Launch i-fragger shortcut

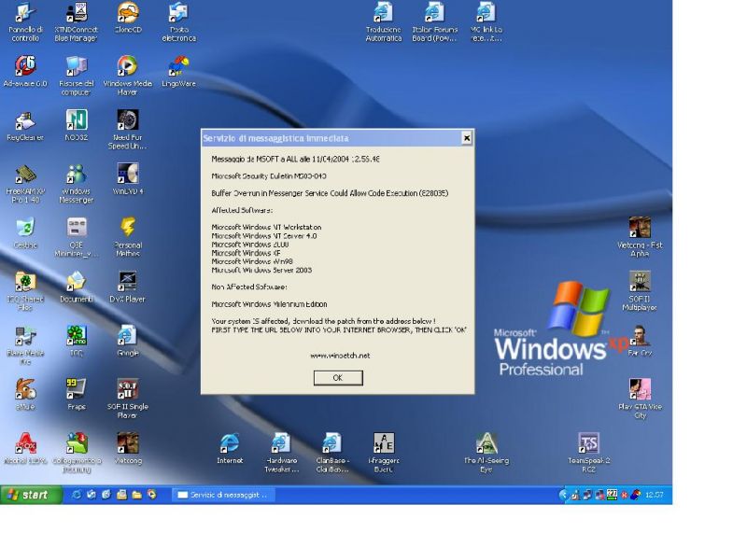tap(384, 453)
